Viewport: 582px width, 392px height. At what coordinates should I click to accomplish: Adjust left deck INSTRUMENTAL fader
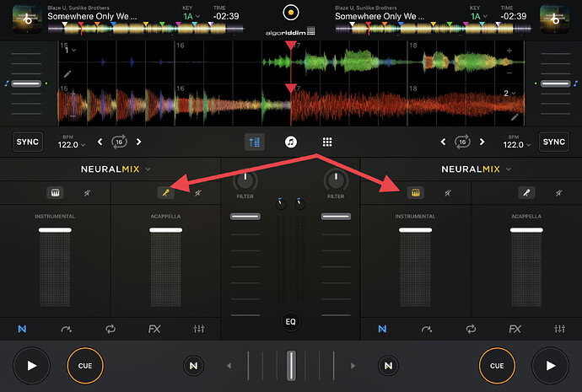[x=55, y=230]
